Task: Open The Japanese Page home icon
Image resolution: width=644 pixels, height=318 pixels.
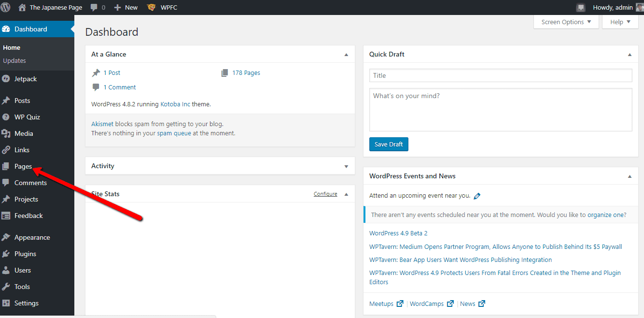Action: (x=22, y=7)
